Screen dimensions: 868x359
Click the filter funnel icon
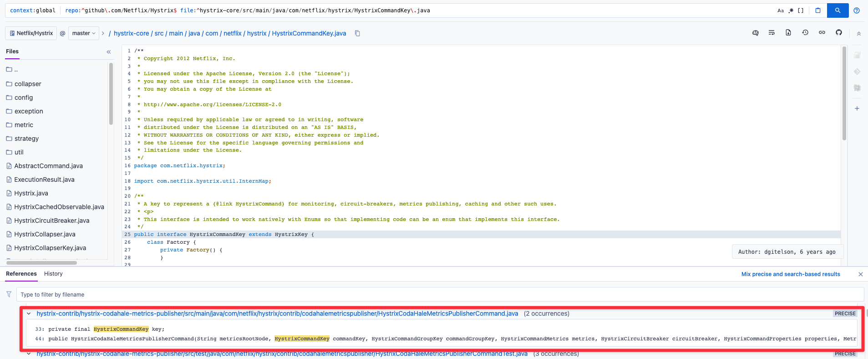pyautogui.click(x=9, y=295)
